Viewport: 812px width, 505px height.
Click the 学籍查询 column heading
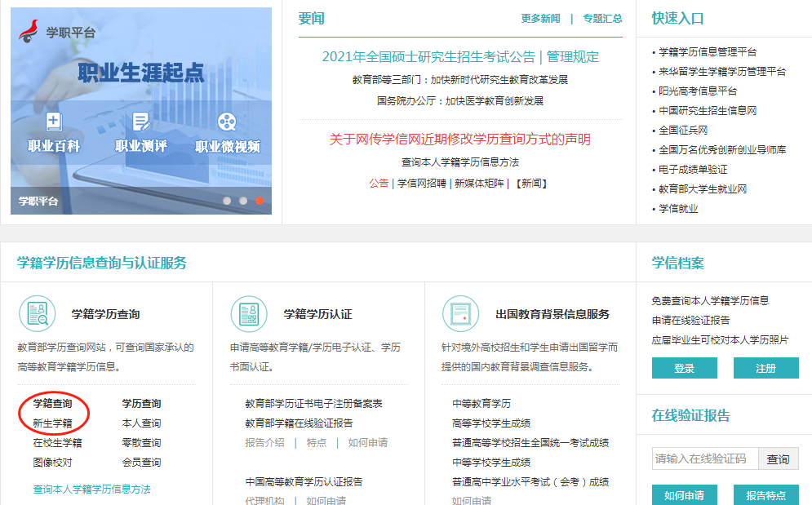[52, 404]
